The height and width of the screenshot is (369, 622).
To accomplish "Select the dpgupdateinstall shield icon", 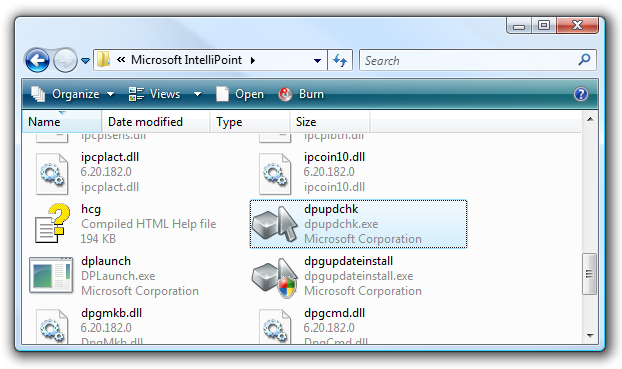I will [x=275, y=277].
